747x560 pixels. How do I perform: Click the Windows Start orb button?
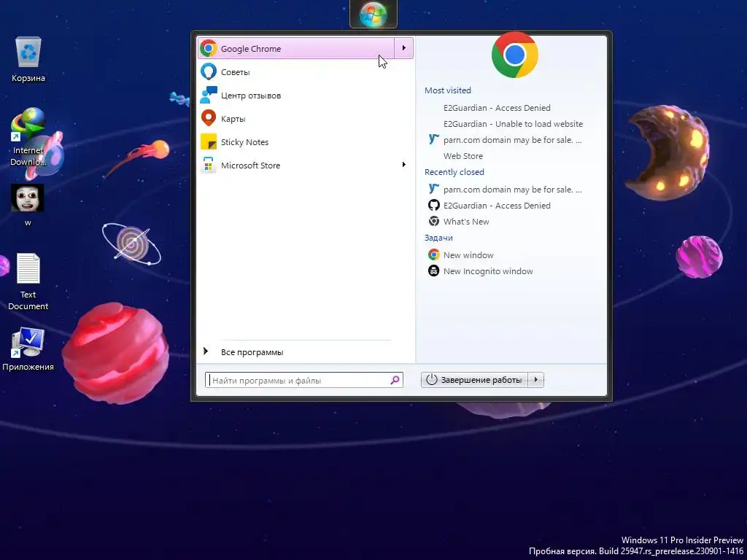pos(373,14)
